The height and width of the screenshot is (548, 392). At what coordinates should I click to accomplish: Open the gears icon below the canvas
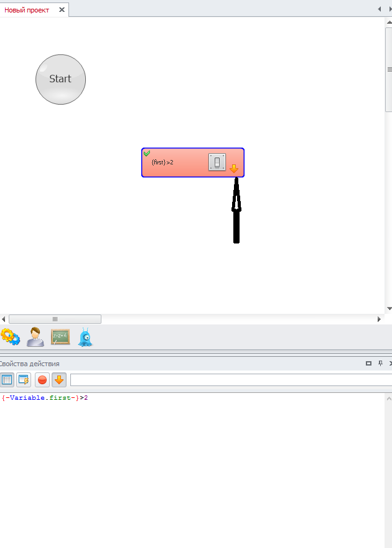point(10,337)
